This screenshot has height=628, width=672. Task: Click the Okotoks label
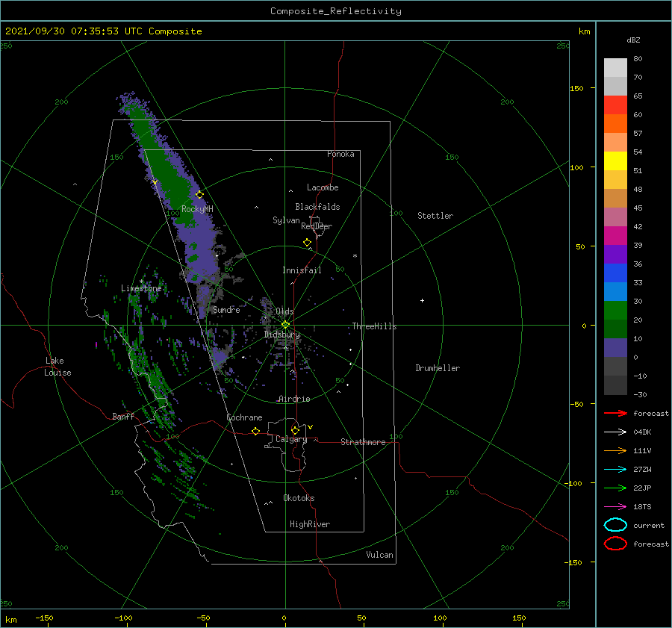point(299,498)
